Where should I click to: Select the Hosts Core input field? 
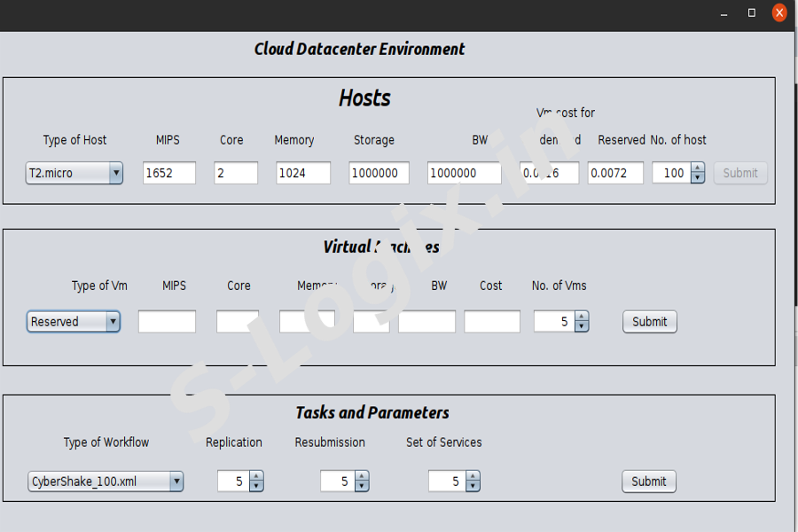tap(235, 173)
